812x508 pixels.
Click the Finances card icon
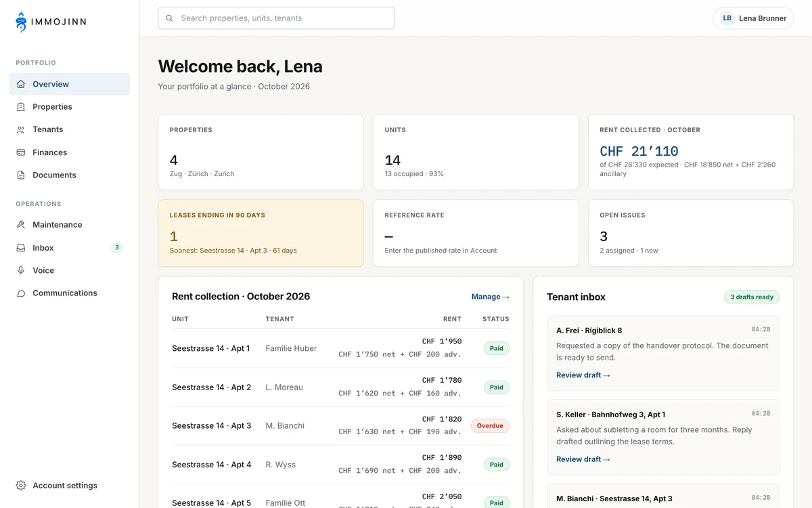click(x=21, y=152)
